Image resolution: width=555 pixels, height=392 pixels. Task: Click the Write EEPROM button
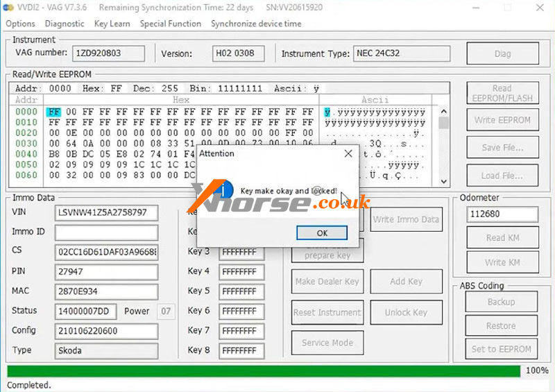[x=502, y=120]
